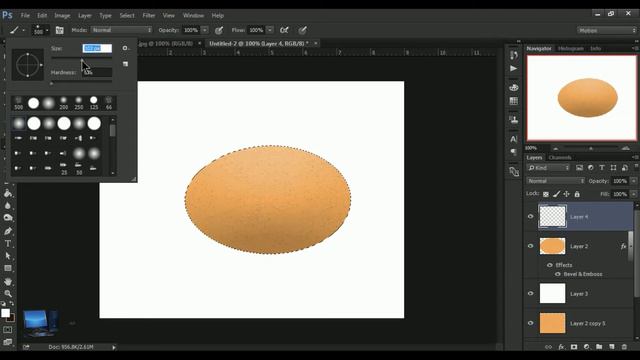Open the Paragraph panel icon
This screenshot has width=640, height=360.
(514, 152)
